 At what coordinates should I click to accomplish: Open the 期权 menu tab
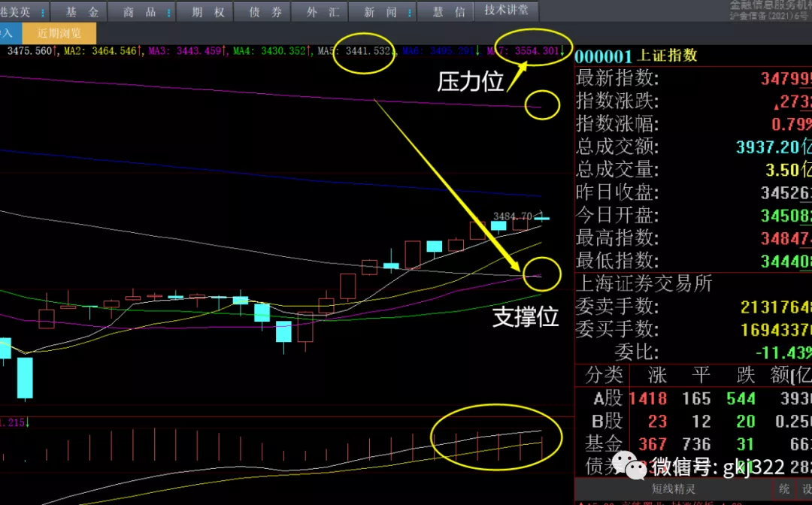pyautogui.click(x=208, y=12)
